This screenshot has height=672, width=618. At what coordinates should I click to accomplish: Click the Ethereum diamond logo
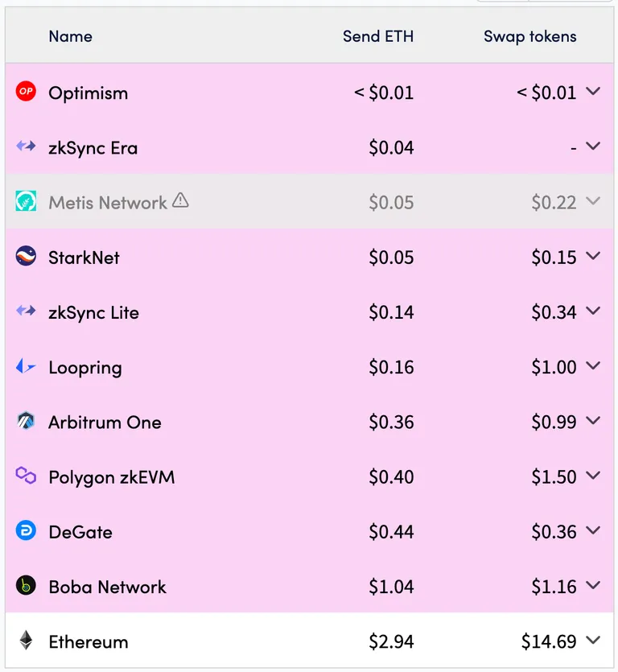tap(26, 641)
